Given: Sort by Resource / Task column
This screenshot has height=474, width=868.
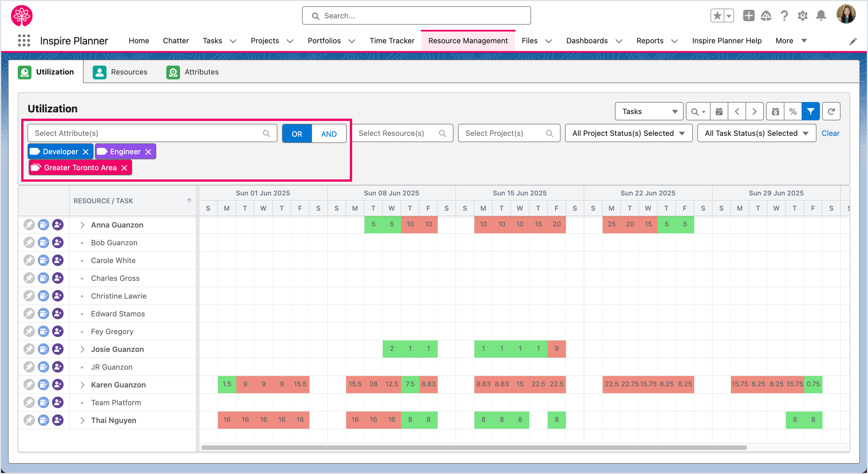Looking at the screenshot, I should pyautogui.click(x=133, y=201).
